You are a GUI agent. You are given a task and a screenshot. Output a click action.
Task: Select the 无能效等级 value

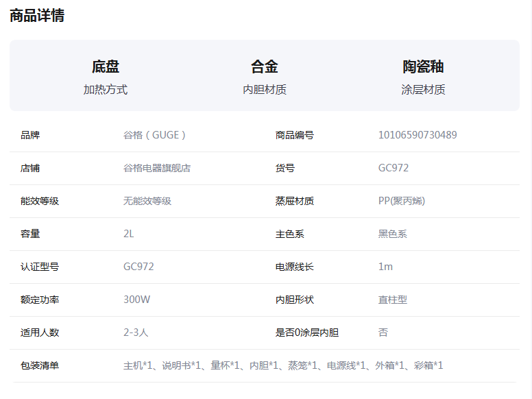147,201
